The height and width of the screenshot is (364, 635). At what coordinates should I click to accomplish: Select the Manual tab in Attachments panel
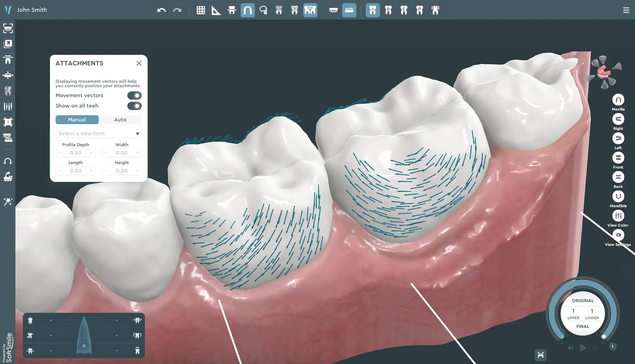[77, 119]
